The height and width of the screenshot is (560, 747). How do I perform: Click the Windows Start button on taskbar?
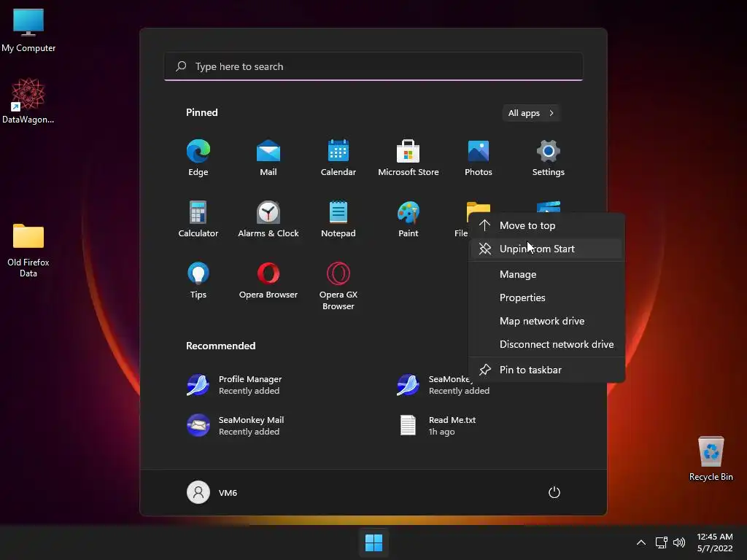click(x=373, y=542)
